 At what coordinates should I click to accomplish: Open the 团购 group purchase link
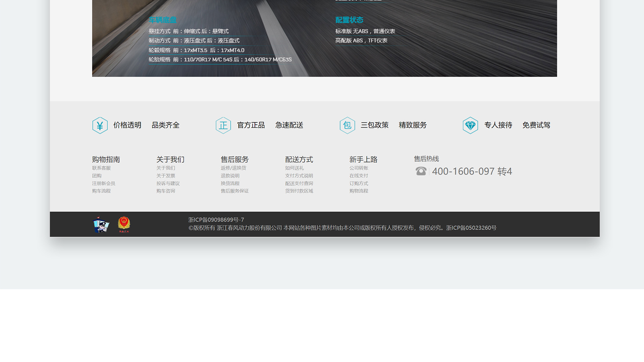point(97,176)
